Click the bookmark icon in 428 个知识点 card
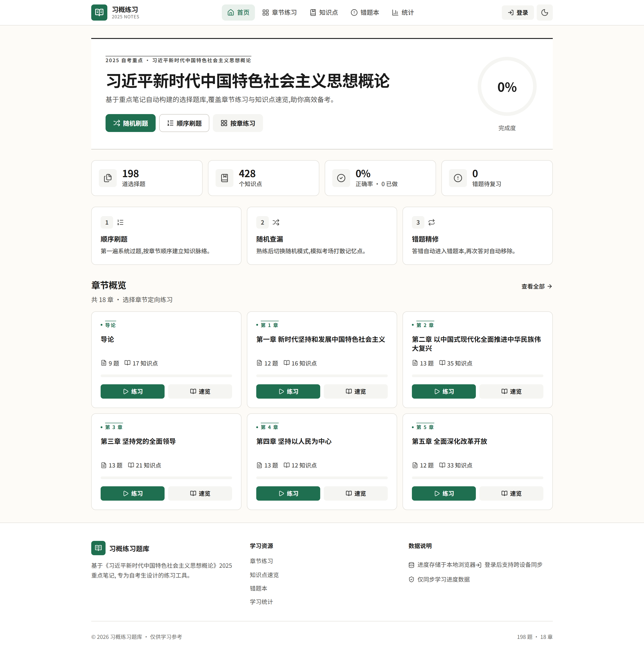This screenshot has height=659, width=644. click(x=224, y=178)
